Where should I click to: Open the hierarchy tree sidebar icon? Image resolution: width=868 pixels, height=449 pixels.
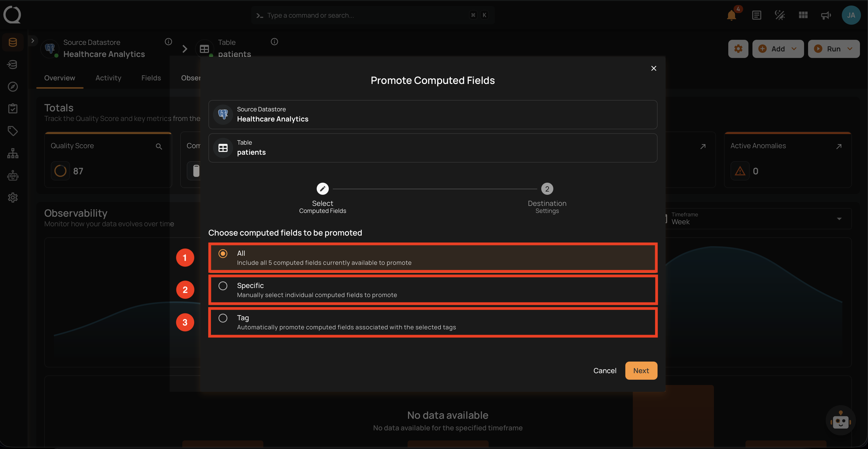coord(13,153)
